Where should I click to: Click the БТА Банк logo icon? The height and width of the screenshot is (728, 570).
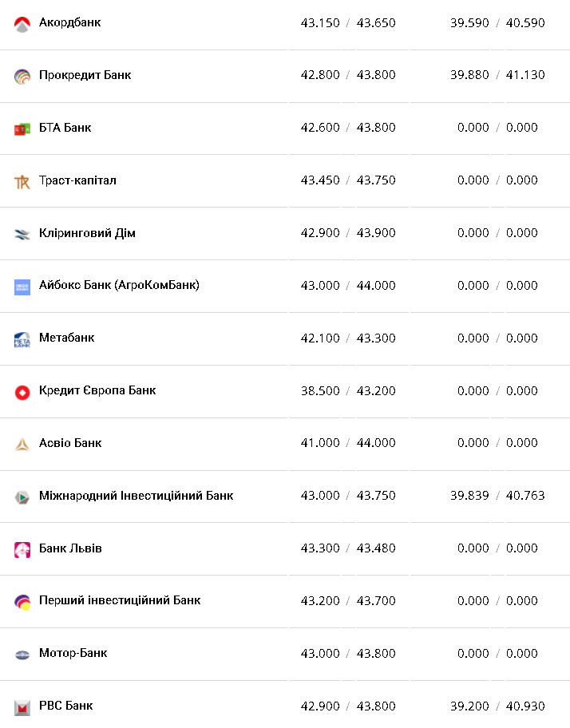pyautogui.click(x=22, y=129)
